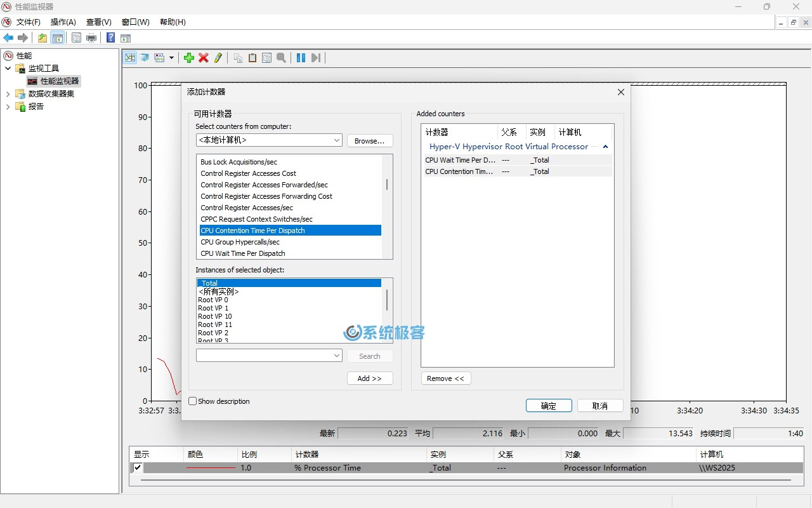Click the red X Delete counter icon
The image size is (812, 508).
pyautogui.click(x=204, y=58)
